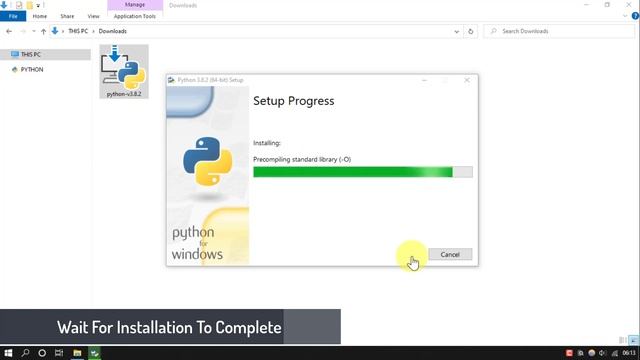Click the volume speaker tray icon

(602, 353)
